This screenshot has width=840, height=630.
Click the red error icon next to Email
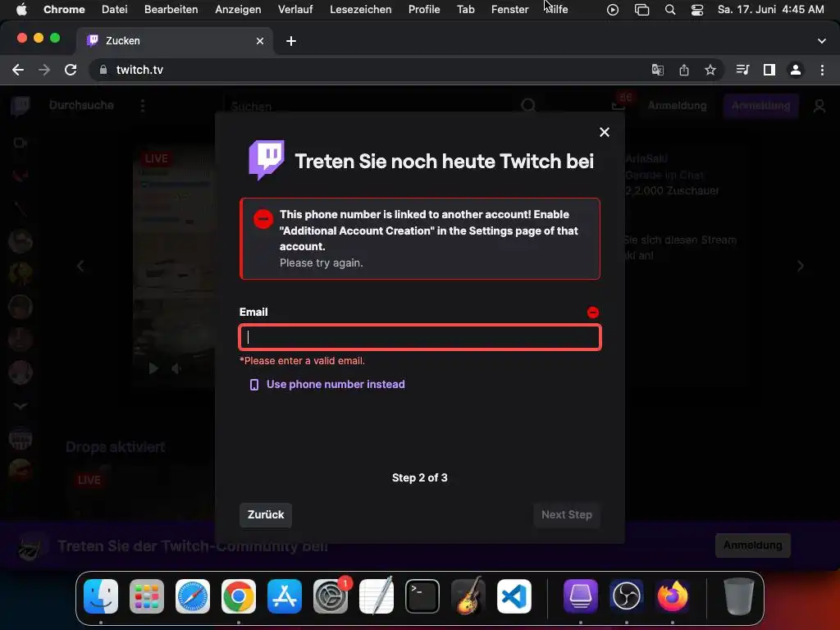pos(592,313)
